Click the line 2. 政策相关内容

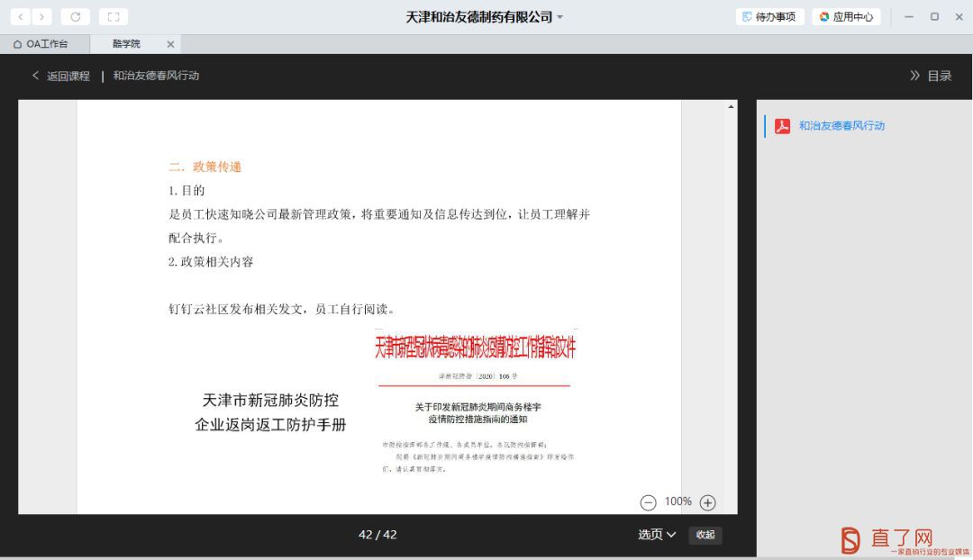(x=211, y=262)
